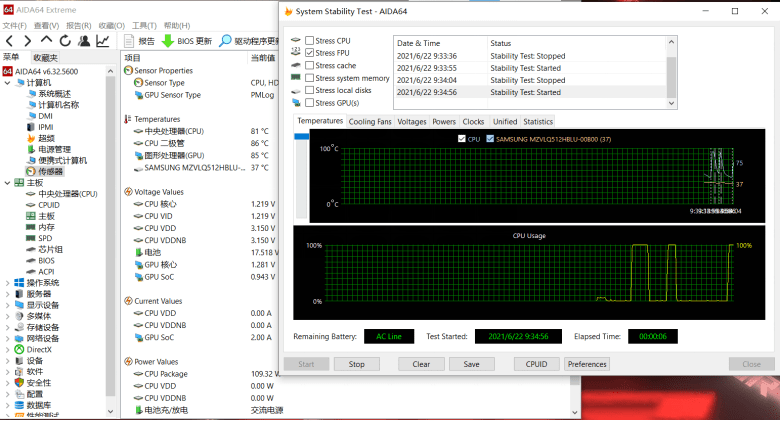Click the status log scrollbar thumb
This screenshot has height=421, width=780.
coord(671,78)
